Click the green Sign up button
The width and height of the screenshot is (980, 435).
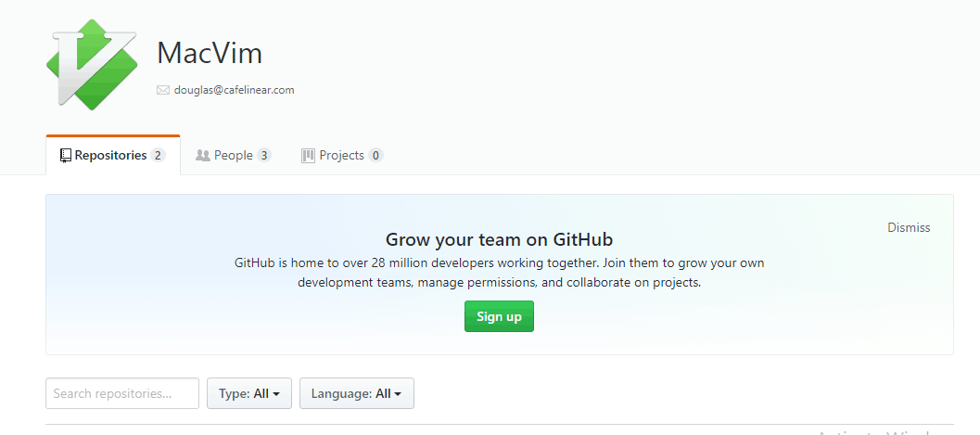499,316
